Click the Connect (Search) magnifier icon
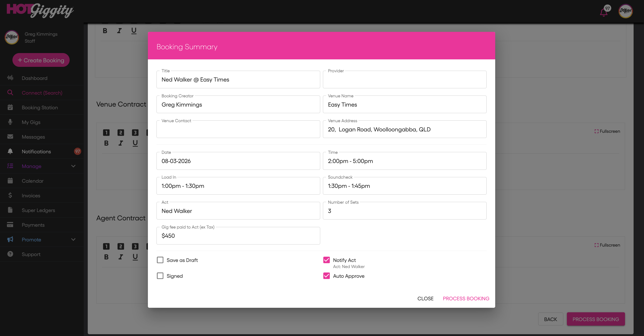Screen dimensions: 644x336 pos(10,93)
